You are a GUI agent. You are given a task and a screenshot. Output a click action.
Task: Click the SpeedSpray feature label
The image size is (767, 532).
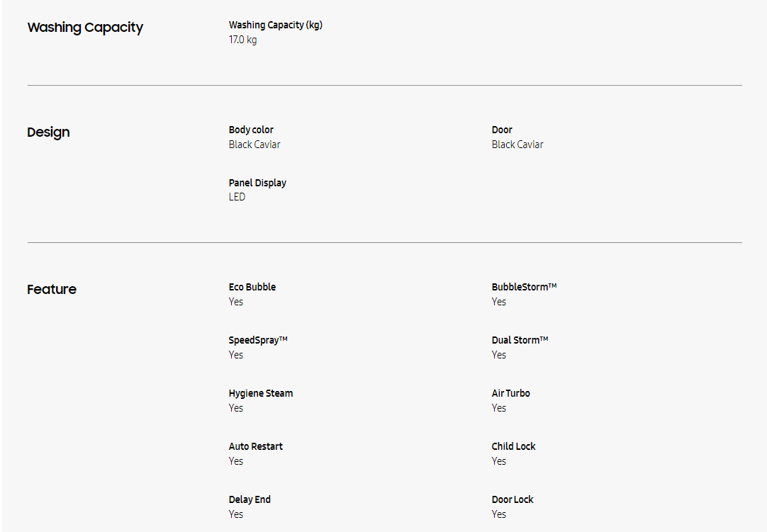point(258,340)
